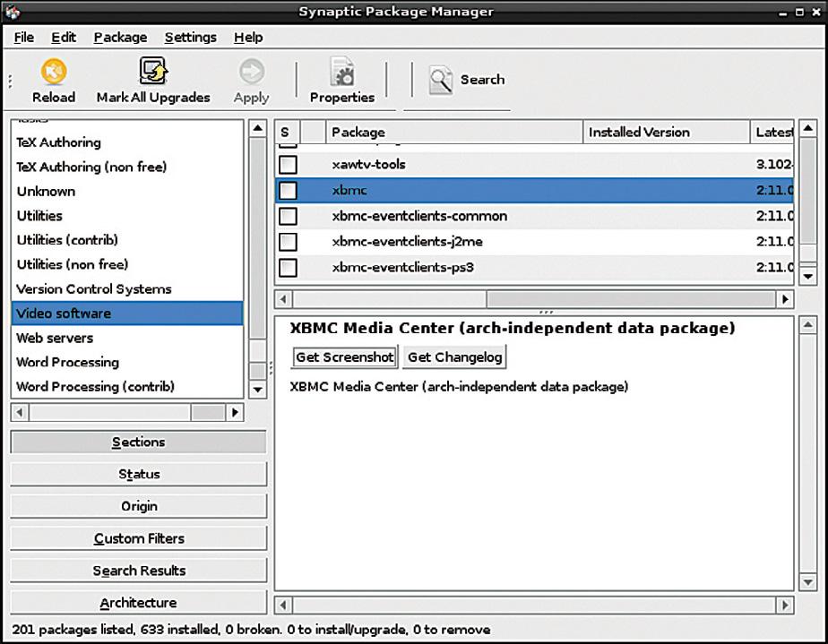Click category list scroll-up arrow
The height and width of the screenshot is (644, 828).
(x=258, y=128)
